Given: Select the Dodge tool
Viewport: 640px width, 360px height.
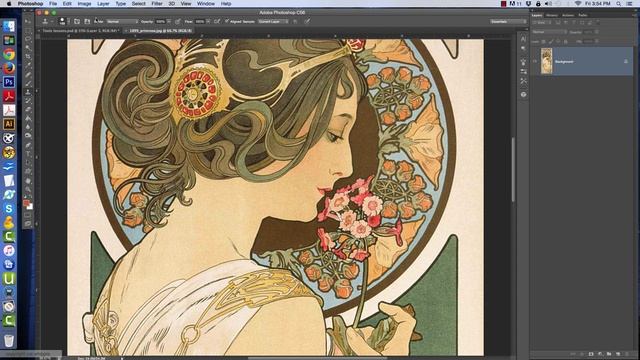Looking at the screenshot, I should (x=28, y=136).
